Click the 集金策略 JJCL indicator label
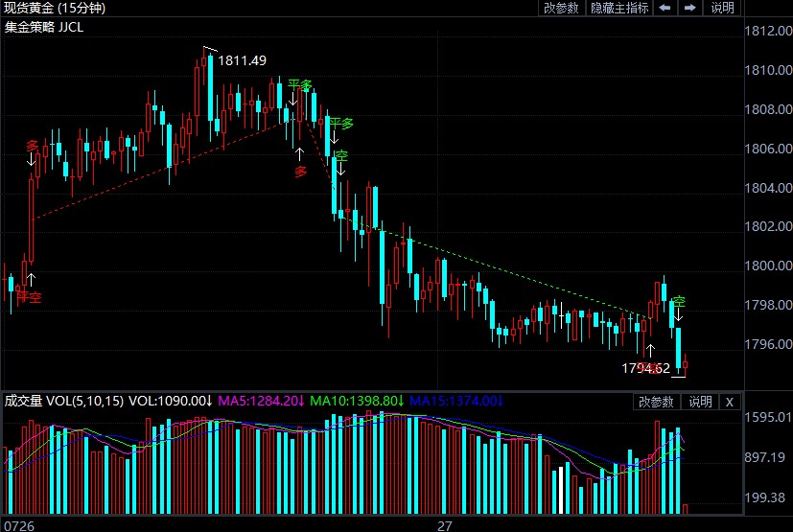793x532 pixels. [44, 27]
